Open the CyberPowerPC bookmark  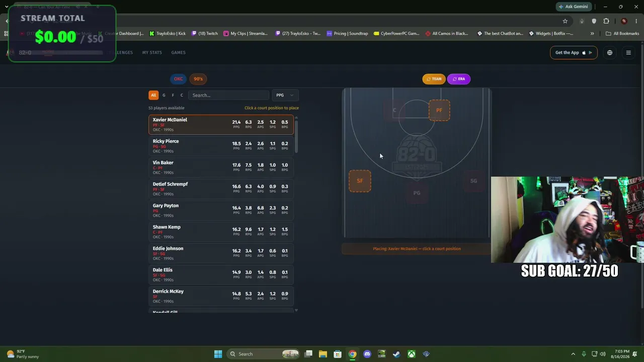(x=396, y=34)
